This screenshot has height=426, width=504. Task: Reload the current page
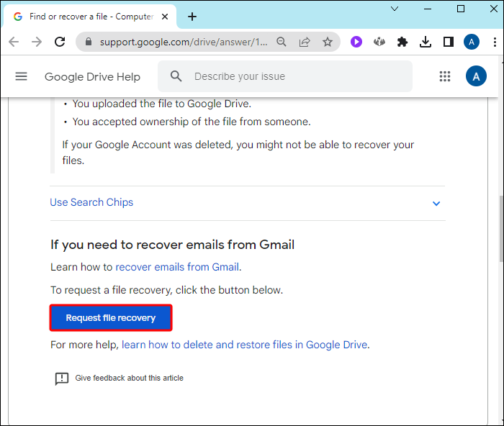click(x=60, y=42)
